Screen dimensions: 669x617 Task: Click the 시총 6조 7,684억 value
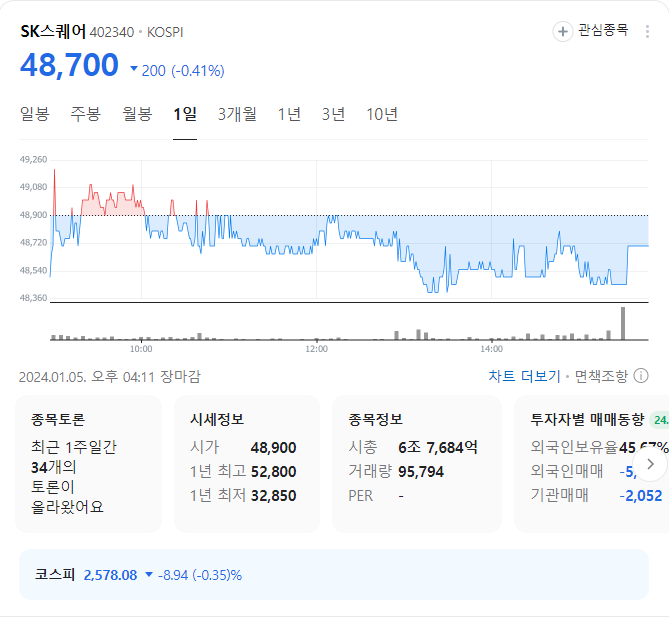coord(438,448)
